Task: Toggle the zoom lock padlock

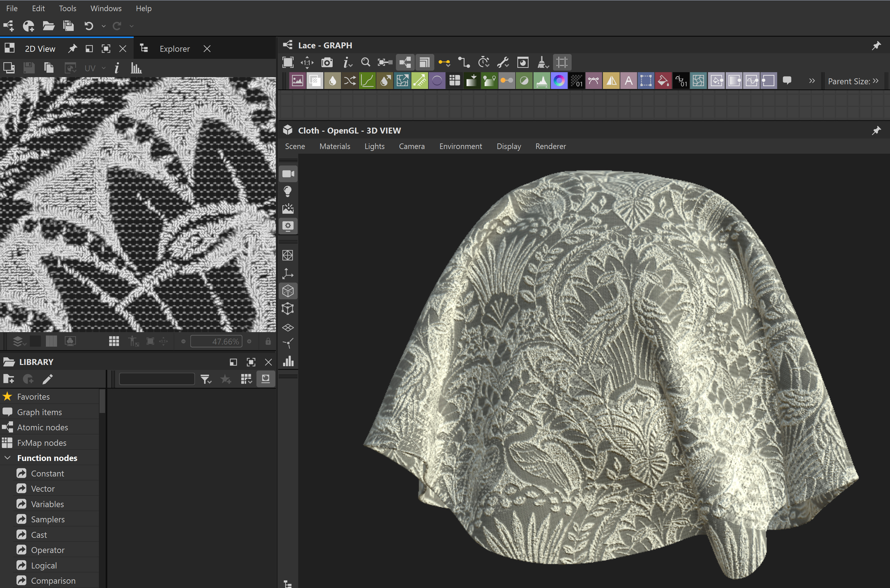Action: click(x=268, y=341)
